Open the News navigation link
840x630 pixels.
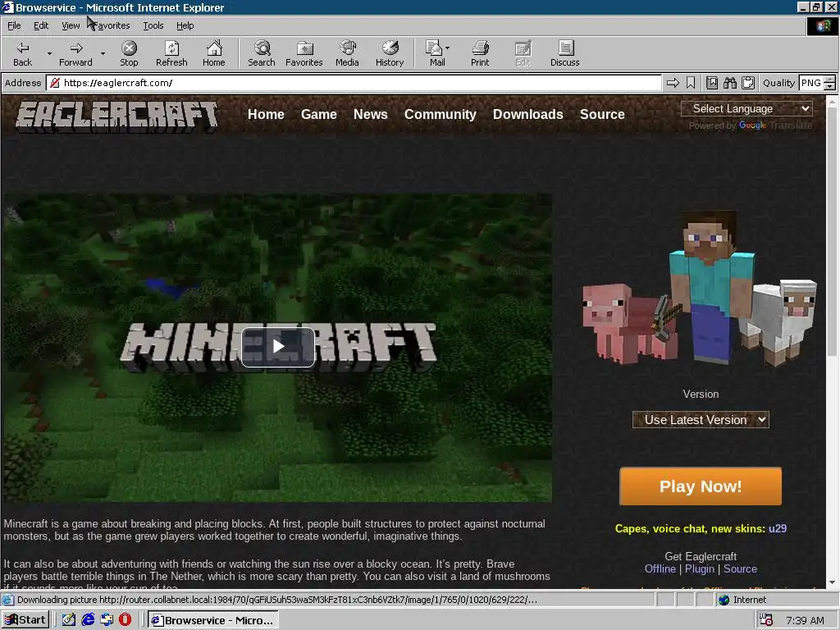[370, 114]
